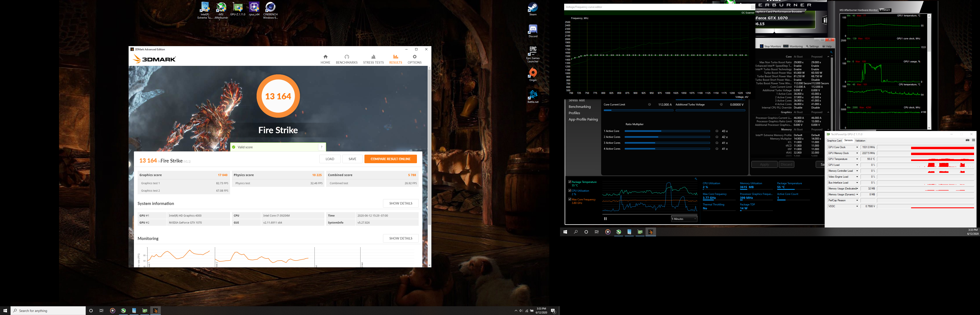Open GPU Temperature sensor dropdown
The image size is (980, 315).
click(857, 159)
